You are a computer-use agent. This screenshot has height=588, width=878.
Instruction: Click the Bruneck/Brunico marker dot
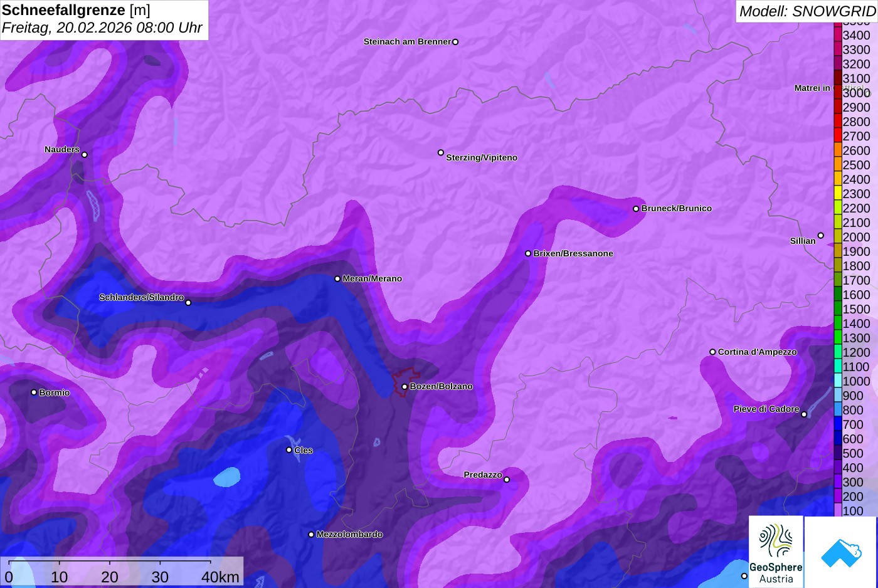coord(636,209)
